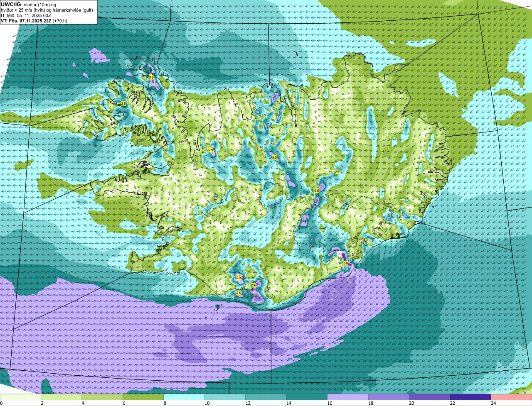The height and width of the screenshot is (406, 532).
Task: Click the yellow gust label "28"
Action: (x=151, y=77)
